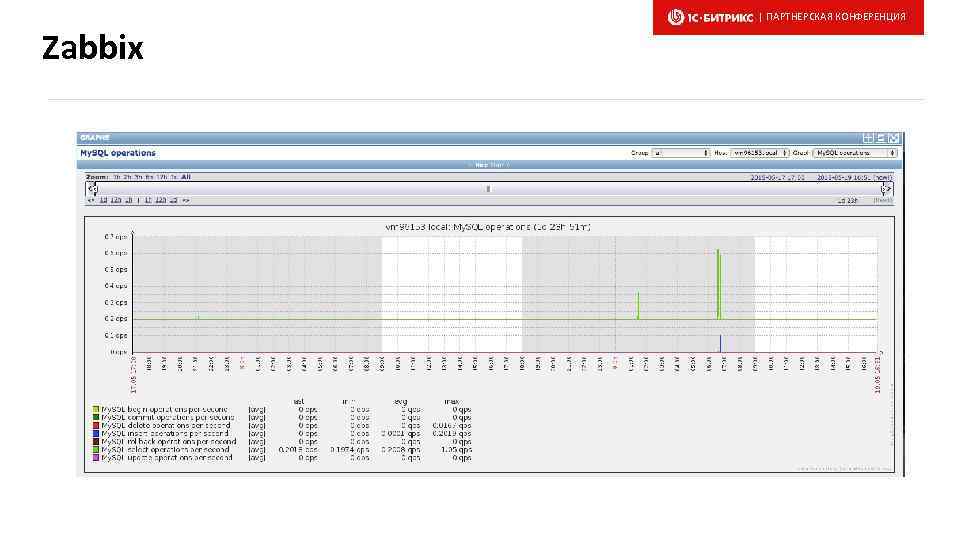Click the (now!) link beside the end date
The width and height of the screenshot is (960, 540).
click(x=883, y=178)
